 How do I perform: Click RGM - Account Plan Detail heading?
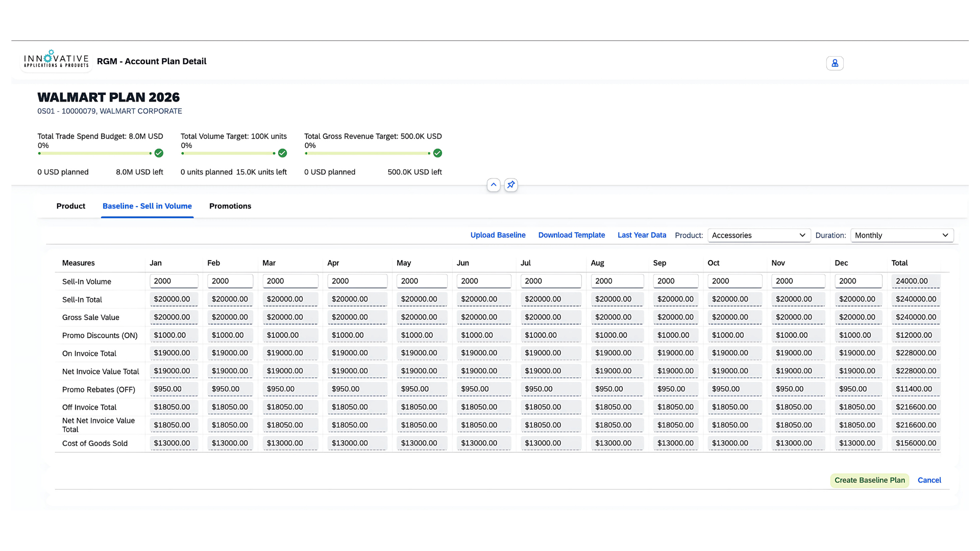152,61
